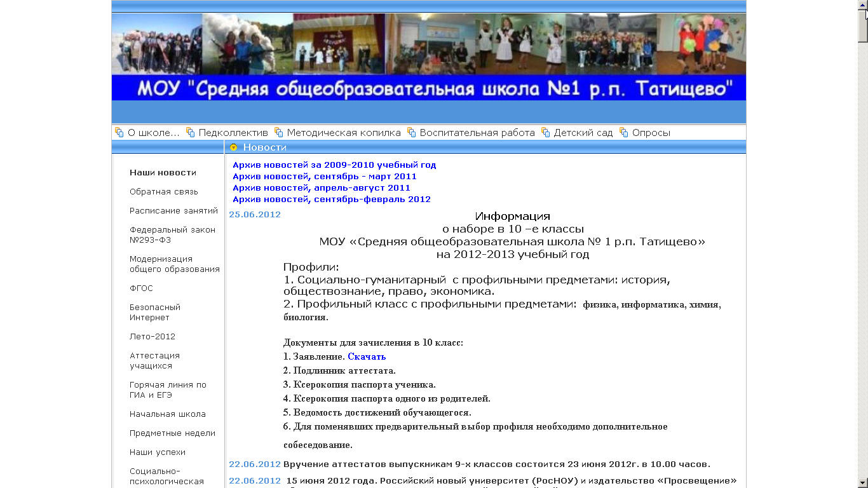The height and width of the screenshot is (488, 868).
Task: Click the icon beside Воспитательная работа menu
Action: [x=411, y=132]
